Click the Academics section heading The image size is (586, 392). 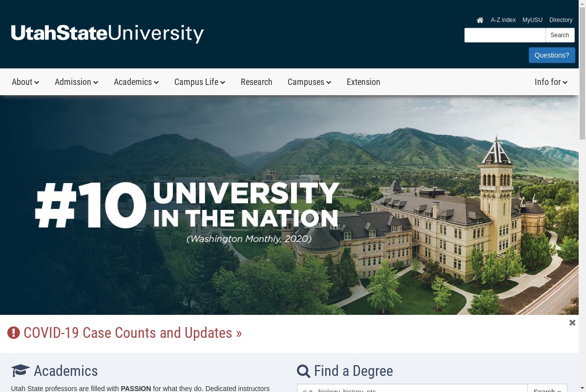tap(66, 371)
